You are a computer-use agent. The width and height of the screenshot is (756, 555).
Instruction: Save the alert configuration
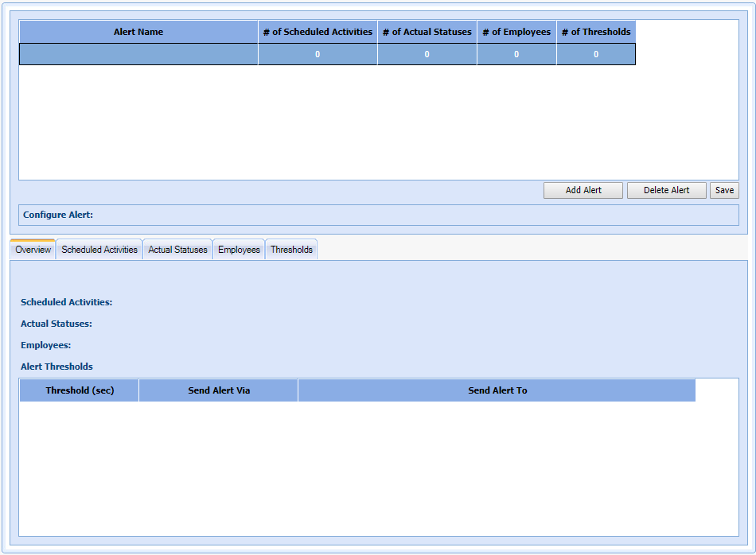coord(724,191)
